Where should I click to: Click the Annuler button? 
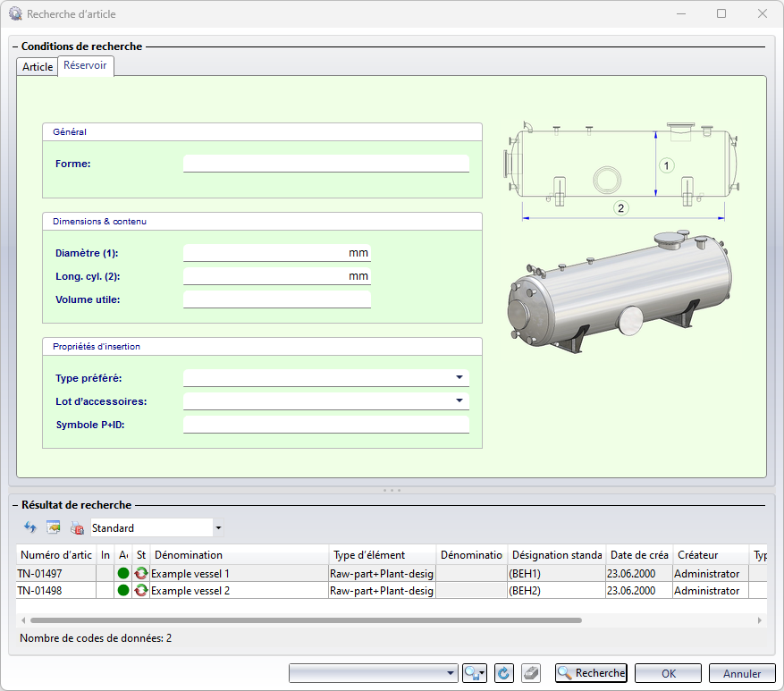pyautogui.click(x=741, y=673)
